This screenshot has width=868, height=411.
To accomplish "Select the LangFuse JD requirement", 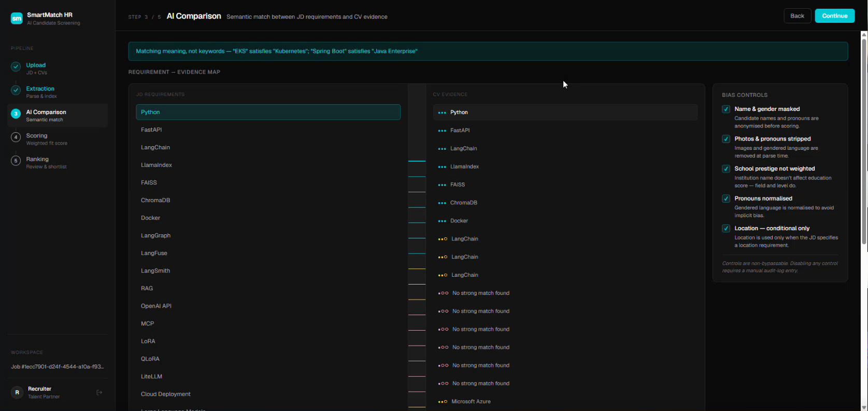I will coord(268,253).
